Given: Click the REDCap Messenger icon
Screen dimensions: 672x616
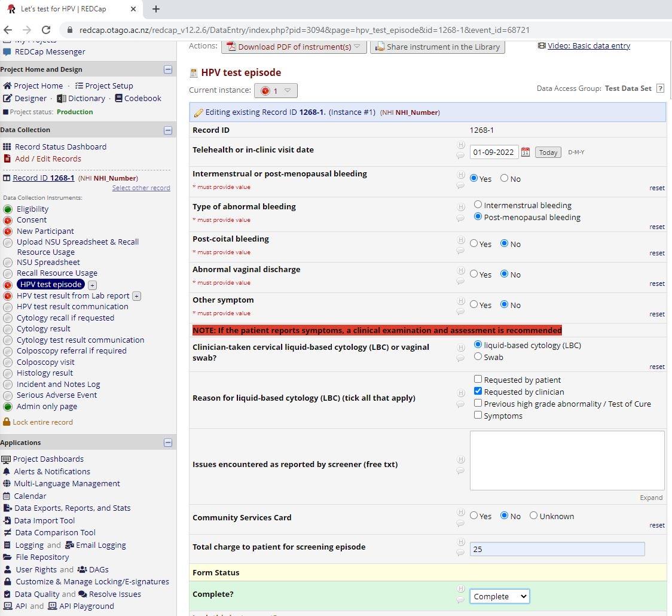Looking at the screenshot, I should tap(7, 52).
